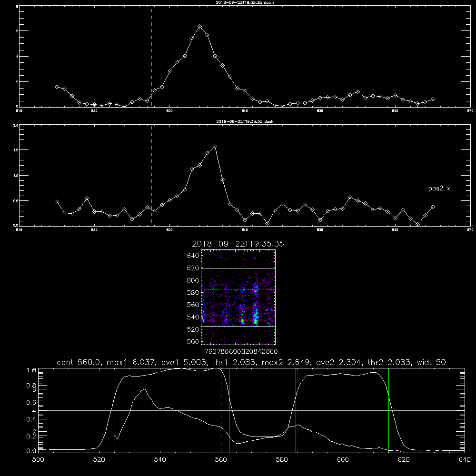The height and width of the screenshot is (476, 476).
Task: Select left green dashed line in dusk plot
Action: [151, 176]
